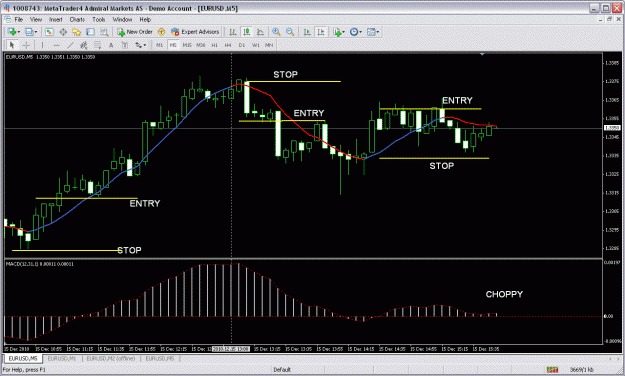Open the Data Window icon
The image size is (625, 376).
pos(63,32)
